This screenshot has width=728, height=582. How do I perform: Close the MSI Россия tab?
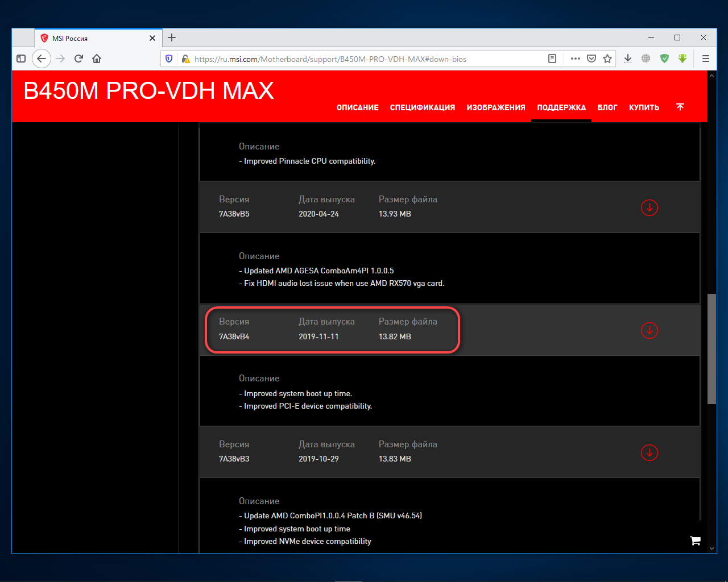tap(152, 38)
